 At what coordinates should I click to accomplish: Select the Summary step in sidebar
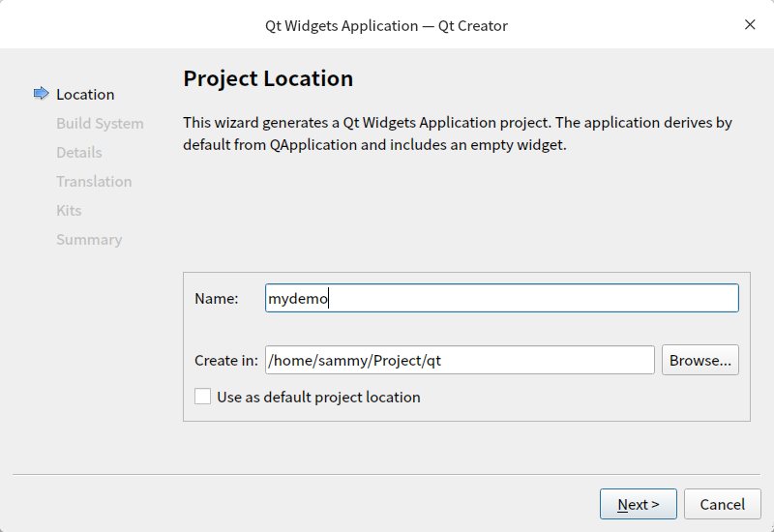89,240
